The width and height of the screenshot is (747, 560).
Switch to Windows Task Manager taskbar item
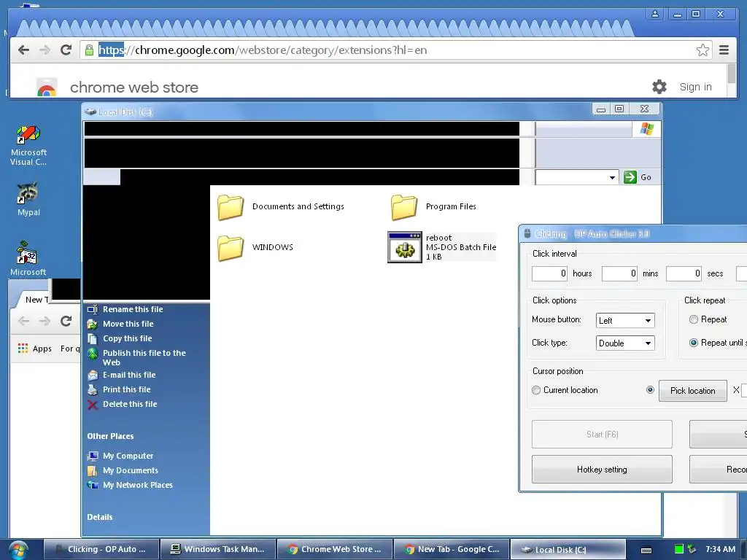point(218,550)
